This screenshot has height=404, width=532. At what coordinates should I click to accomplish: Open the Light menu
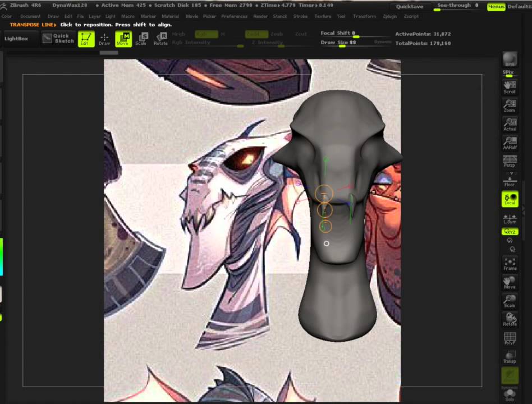(110, 16)
